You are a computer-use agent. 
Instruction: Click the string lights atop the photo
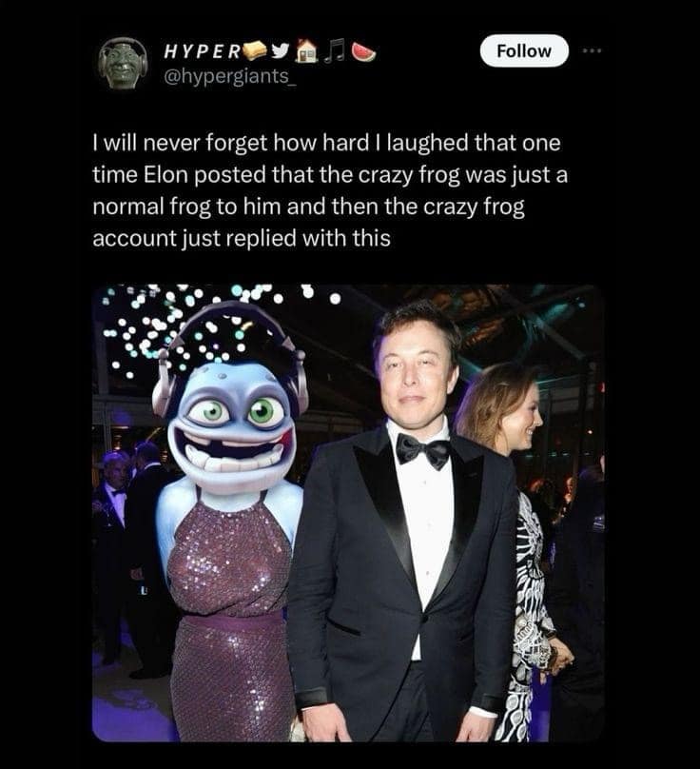(x=221, y=324)
